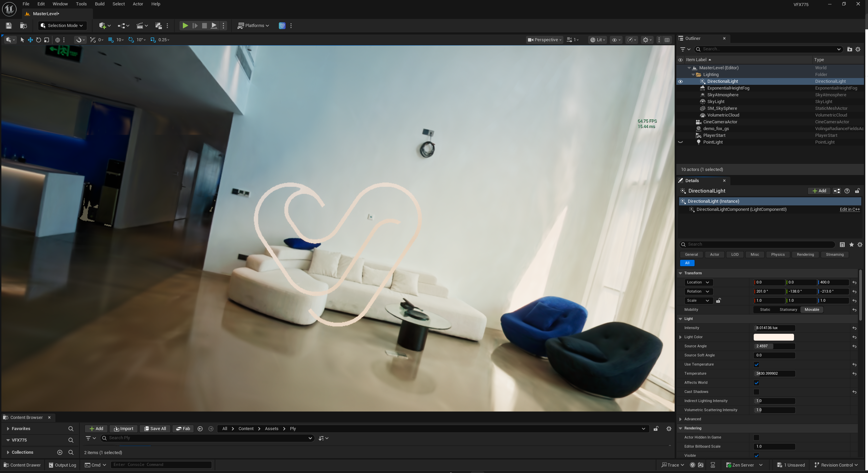Click the quick add actor icon
The height and width of the screenshot is (473, 868).
click(x=103, y=25)
